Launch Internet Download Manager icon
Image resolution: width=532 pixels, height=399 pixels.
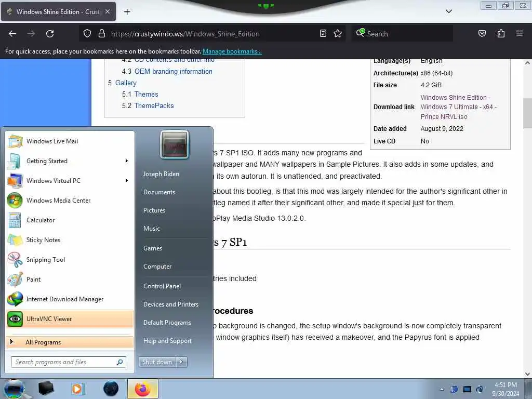pos(15,299)
